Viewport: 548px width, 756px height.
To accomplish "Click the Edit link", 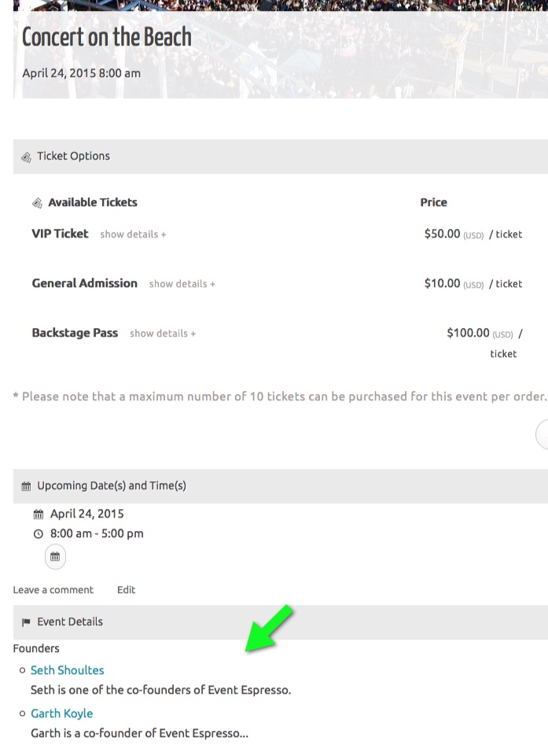I will pyautogui.click(x=127, y=590).
